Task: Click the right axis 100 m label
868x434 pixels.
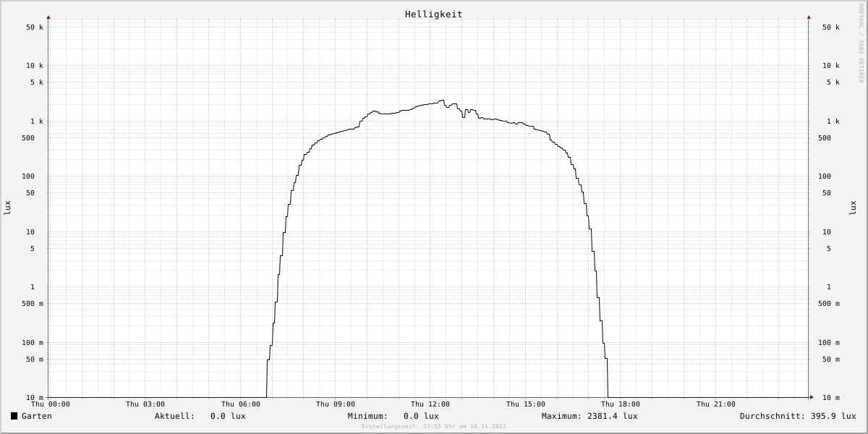Action: (829, 343)
